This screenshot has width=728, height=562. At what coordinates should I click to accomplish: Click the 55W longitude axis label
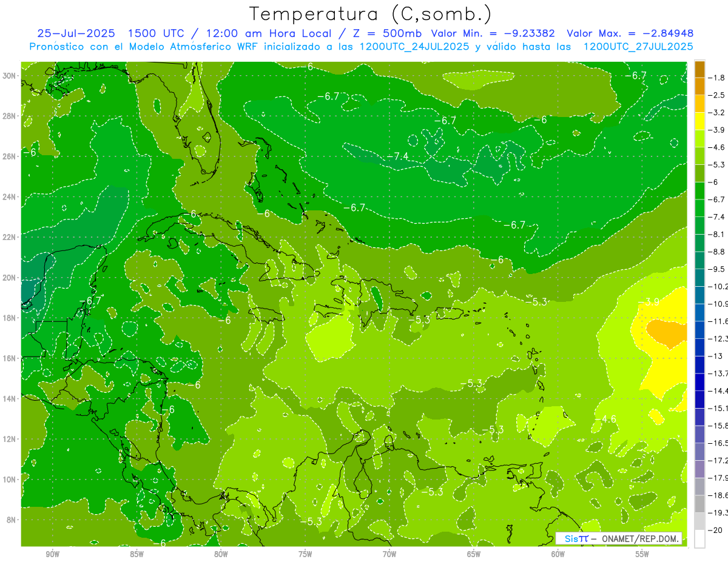tap(642, 554)
